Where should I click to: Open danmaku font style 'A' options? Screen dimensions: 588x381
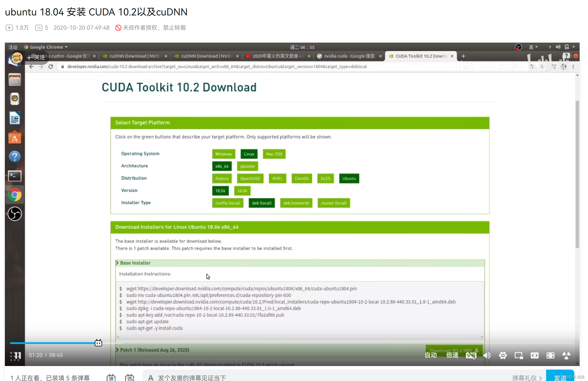pos(151,377)
